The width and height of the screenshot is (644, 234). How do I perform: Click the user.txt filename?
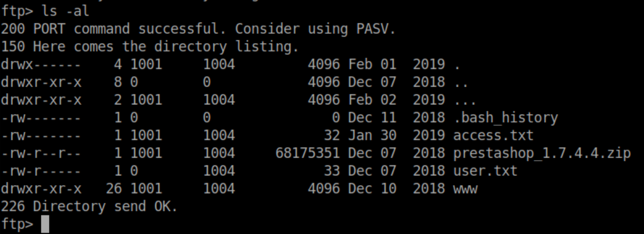click(x=485, y=171)
